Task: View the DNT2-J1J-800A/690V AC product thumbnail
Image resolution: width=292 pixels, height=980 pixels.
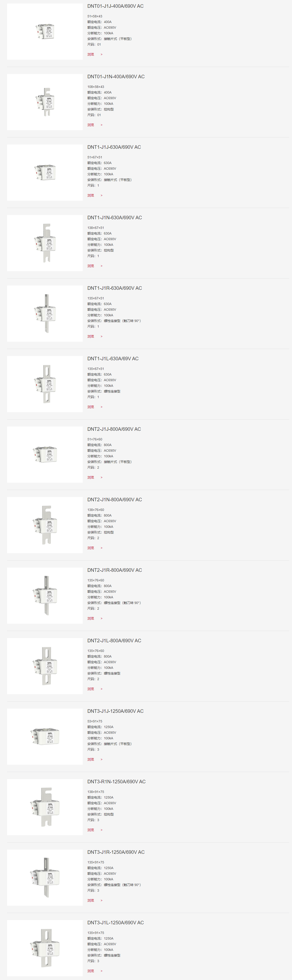Action: point(45,455)
